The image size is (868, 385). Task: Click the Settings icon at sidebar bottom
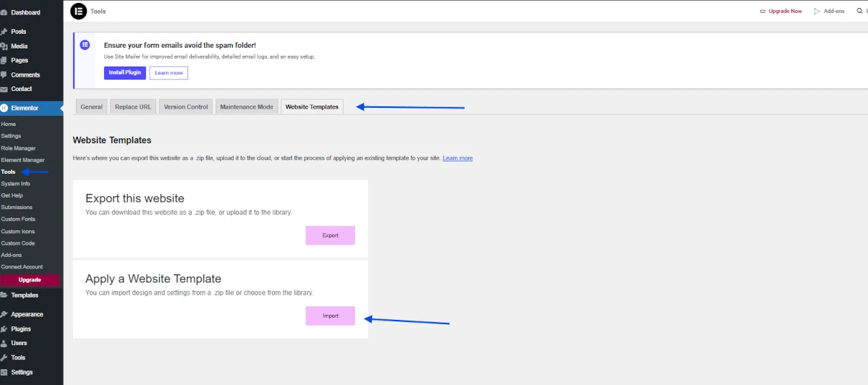pyautogui.click(x=4, y=372)
